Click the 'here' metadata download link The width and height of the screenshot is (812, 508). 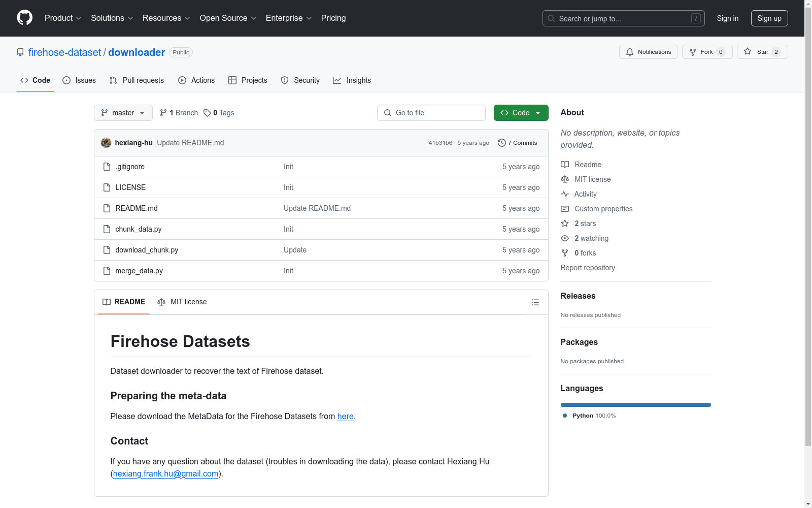point(346,416)
